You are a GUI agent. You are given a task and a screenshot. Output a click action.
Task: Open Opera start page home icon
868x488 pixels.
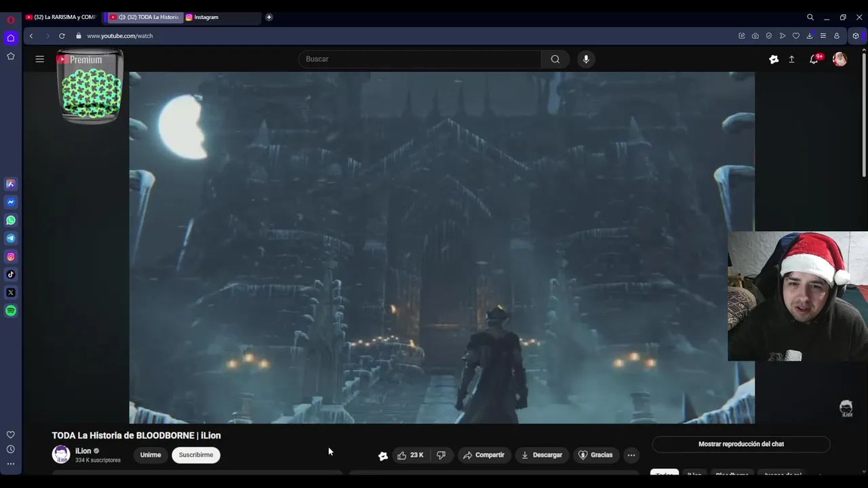(11, 38)
